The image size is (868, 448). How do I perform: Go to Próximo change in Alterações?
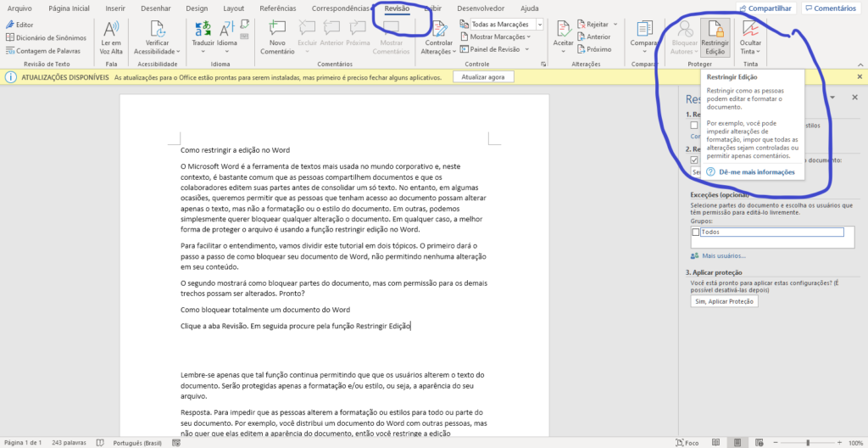(594, 49)
